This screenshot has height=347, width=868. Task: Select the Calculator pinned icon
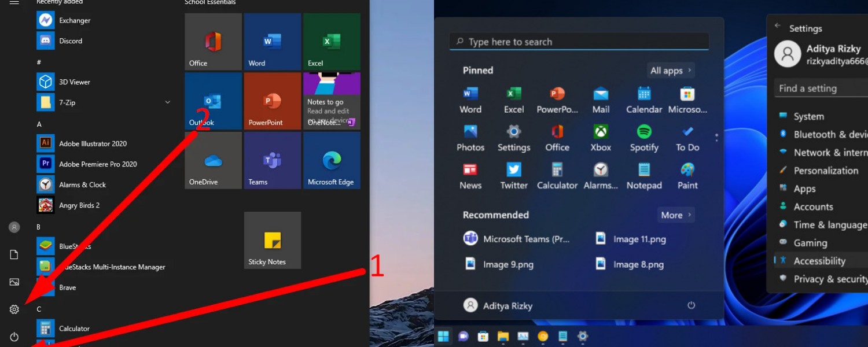point(557,175)
